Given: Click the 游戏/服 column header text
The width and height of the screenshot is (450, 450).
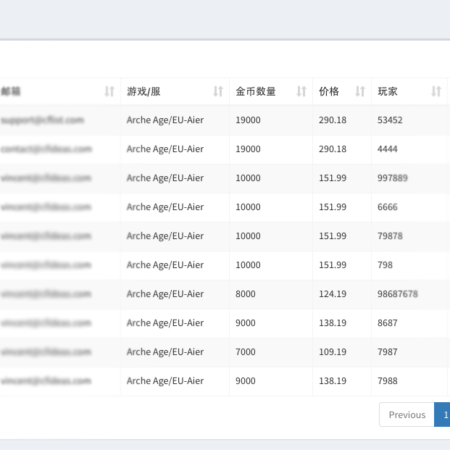Looking at the screenshot, I should (x=144, y=91).
